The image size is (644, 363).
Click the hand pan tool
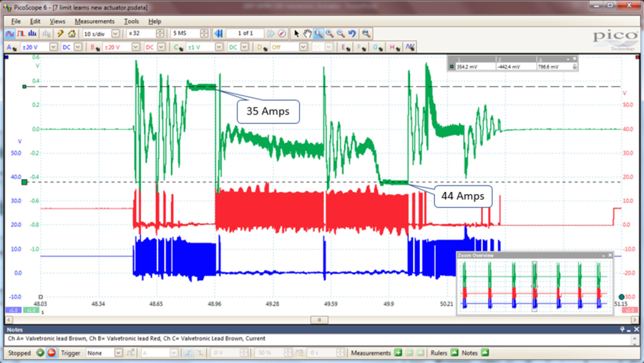pos(307,34)
